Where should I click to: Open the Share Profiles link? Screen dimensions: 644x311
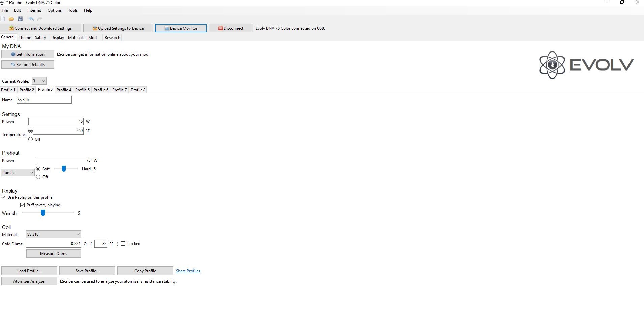188,271
